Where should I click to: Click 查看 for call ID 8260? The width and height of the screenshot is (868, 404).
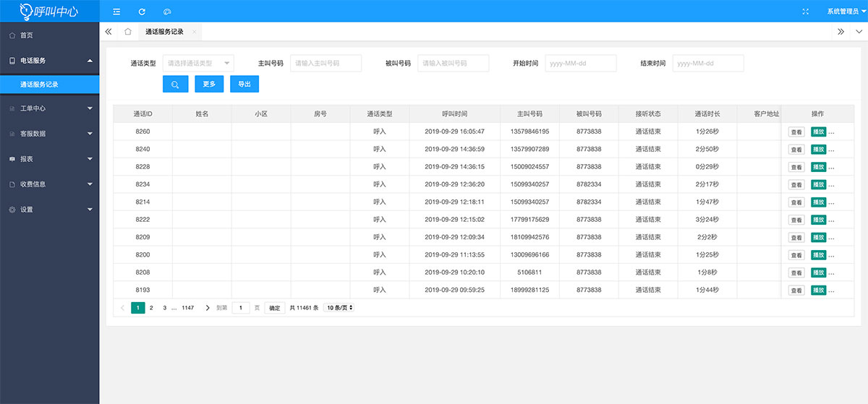coord(796,132)
